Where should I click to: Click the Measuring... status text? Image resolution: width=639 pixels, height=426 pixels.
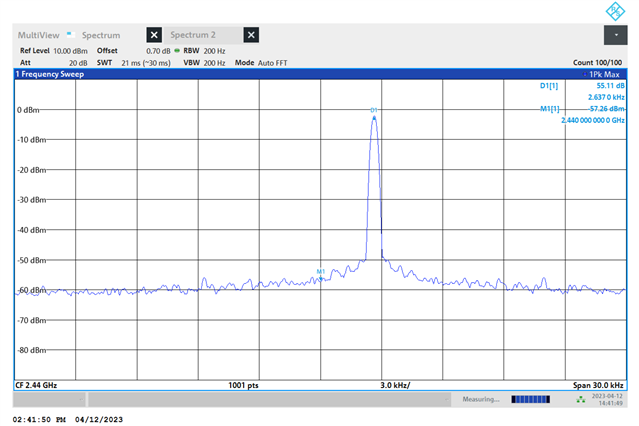[481, 399]
